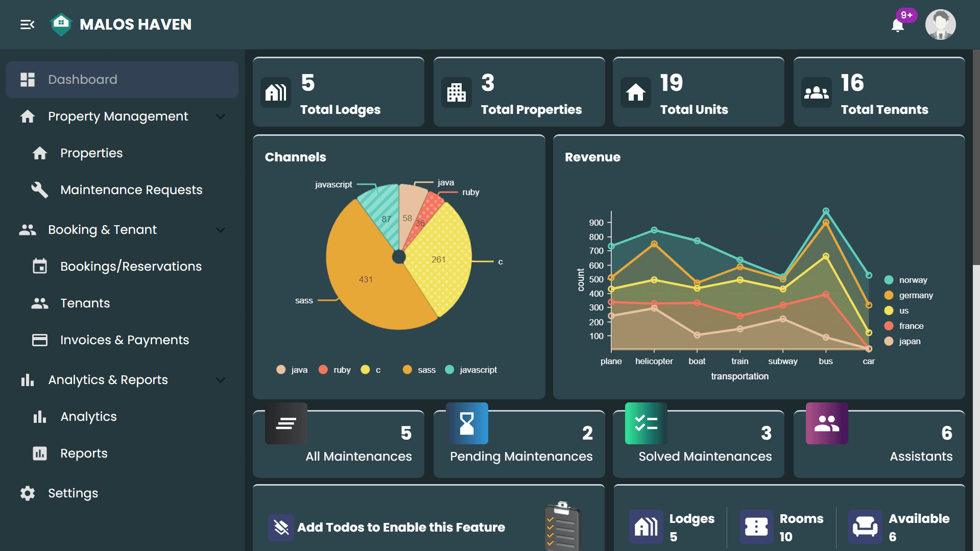Open the Tenants page
Image resolution: width=980 pixels, height=551 pixels.
click(x=122, y=303)
